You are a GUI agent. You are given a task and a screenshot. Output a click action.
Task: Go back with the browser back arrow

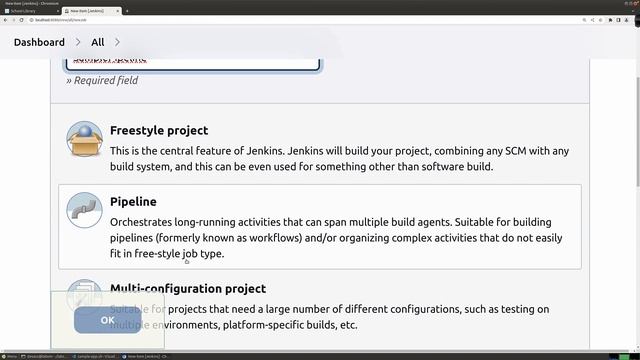point(5,20)
